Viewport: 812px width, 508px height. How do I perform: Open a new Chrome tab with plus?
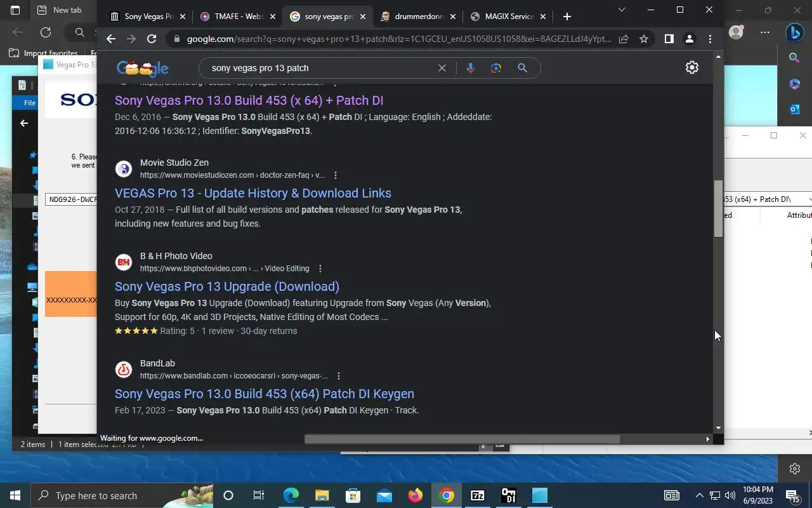567,17
